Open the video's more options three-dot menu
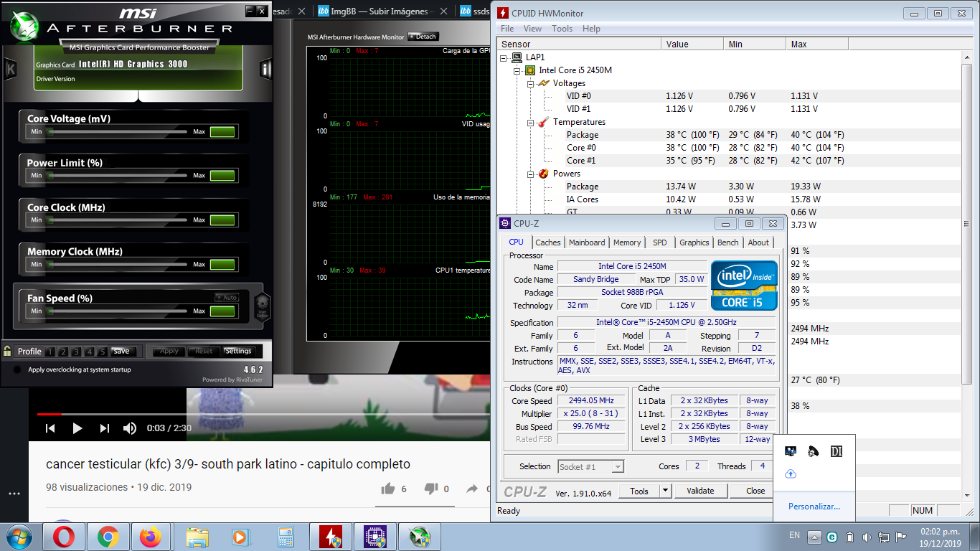 click(14, 494)
